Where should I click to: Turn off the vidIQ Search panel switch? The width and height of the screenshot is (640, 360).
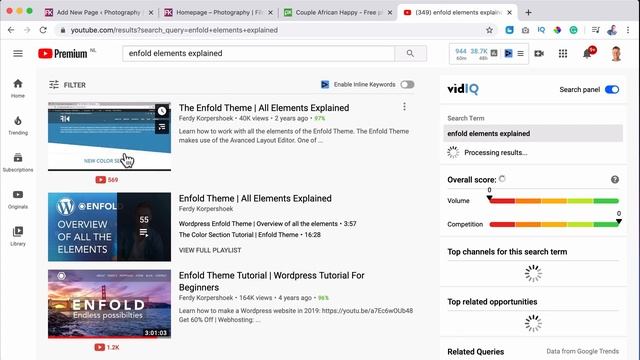612,89
